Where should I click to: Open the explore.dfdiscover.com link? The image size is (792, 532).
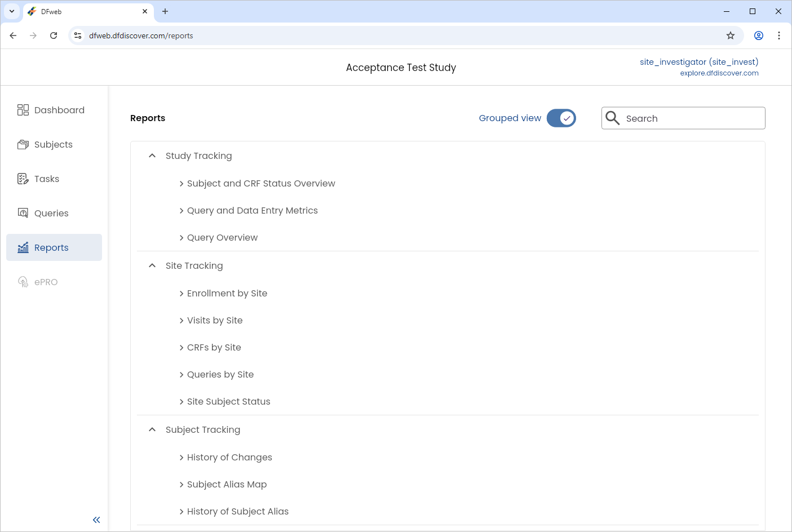pyautogui.click(x=719, y=73)
